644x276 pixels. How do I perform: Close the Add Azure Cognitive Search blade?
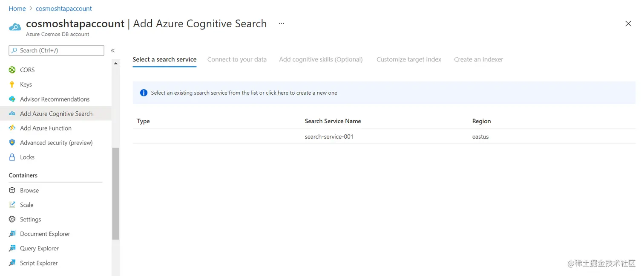628,24
